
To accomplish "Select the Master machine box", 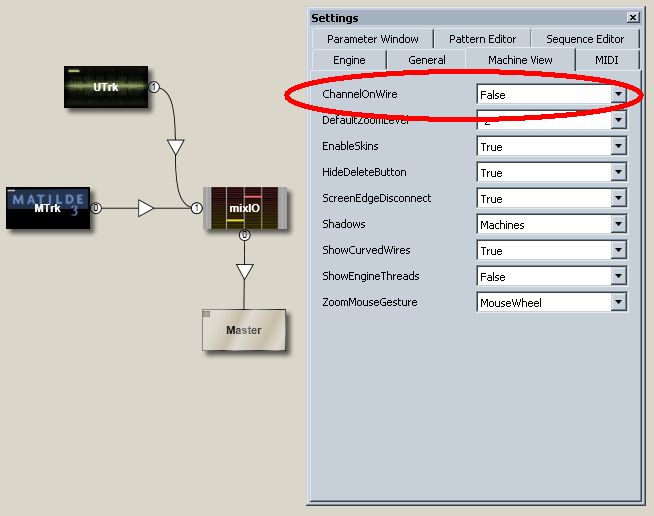I will (243, 329).
